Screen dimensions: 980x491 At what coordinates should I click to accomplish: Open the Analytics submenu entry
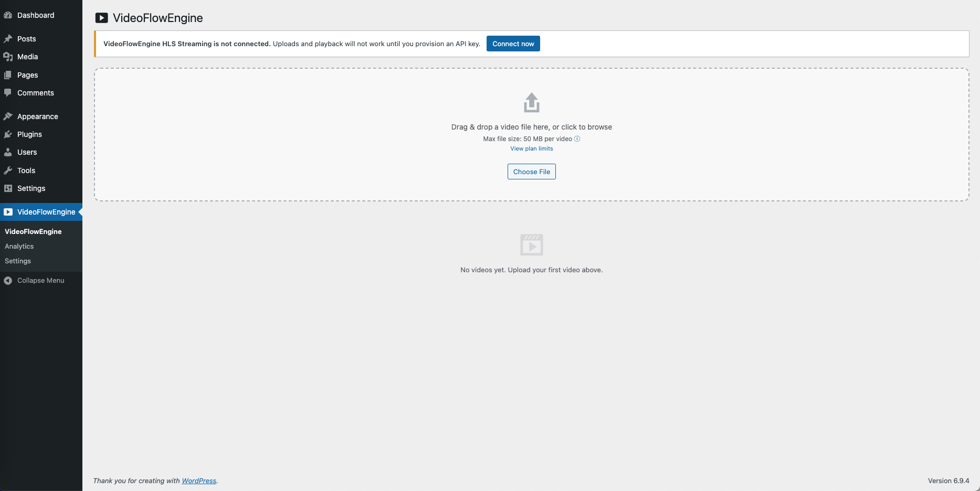coord(19,246)
